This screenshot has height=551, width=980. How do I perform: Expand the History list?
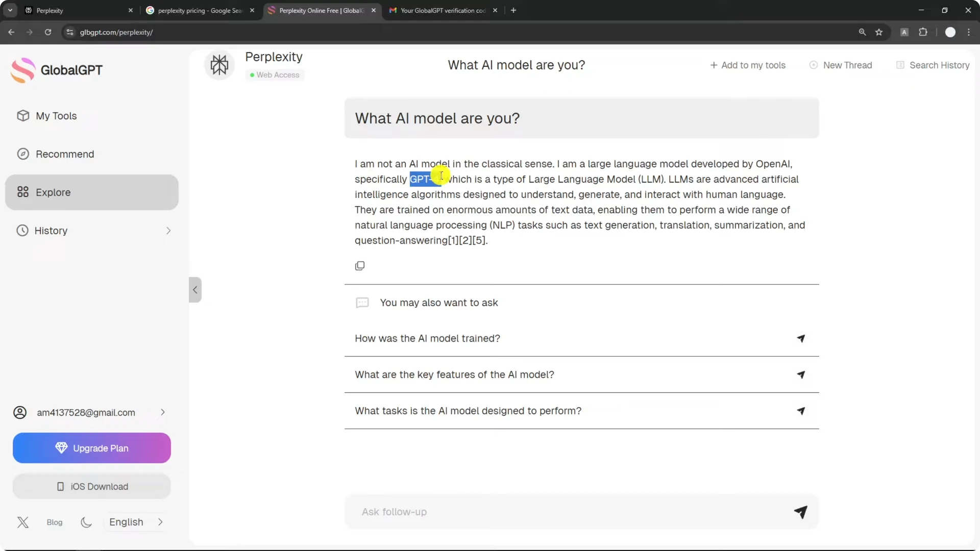(x=169, y=230)
